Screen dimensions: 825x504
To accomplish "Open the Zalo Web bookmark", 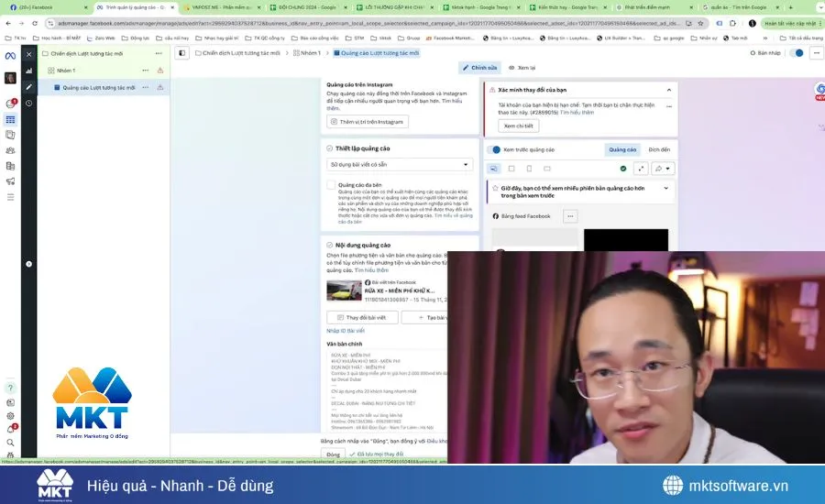I will pos(101,38).
